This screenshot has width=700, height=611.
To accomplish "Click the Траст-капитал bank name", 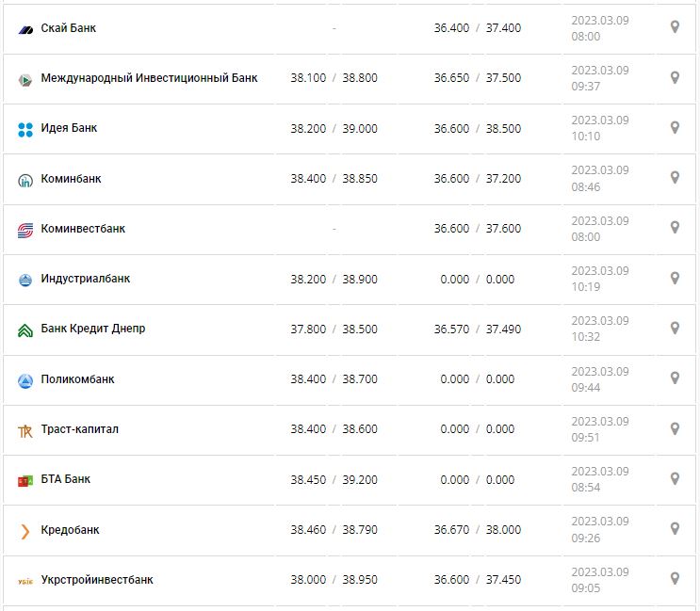I will (80, 429).
